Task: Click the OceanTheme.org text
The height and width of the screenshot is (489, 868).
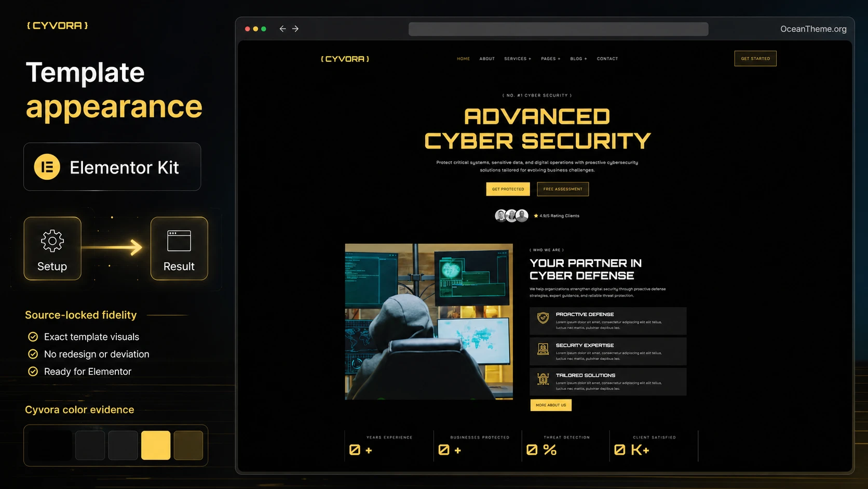Action: (813, 29)
